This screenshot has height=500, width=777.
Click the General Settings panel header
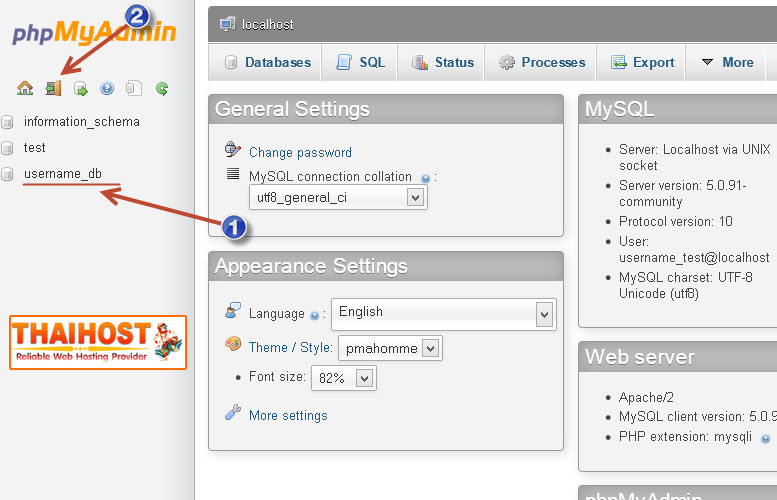click(386, 109)
